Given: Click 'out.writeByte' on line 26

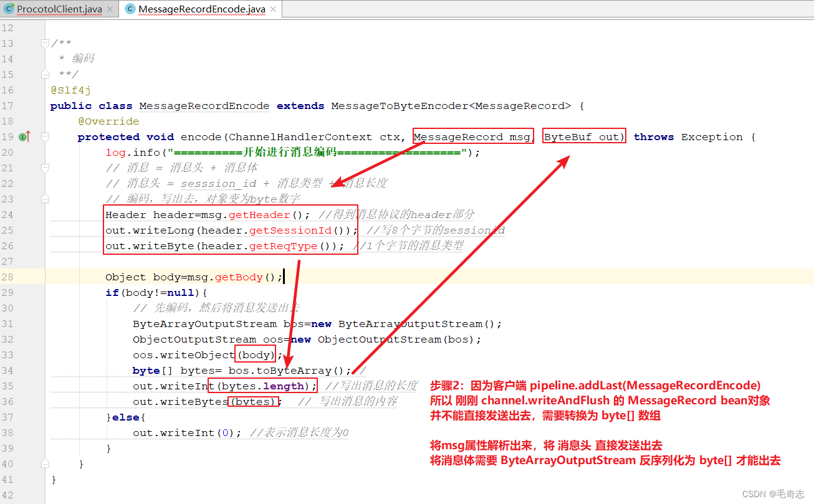Looking at the screenshot, I should click(x=150, y=245).
